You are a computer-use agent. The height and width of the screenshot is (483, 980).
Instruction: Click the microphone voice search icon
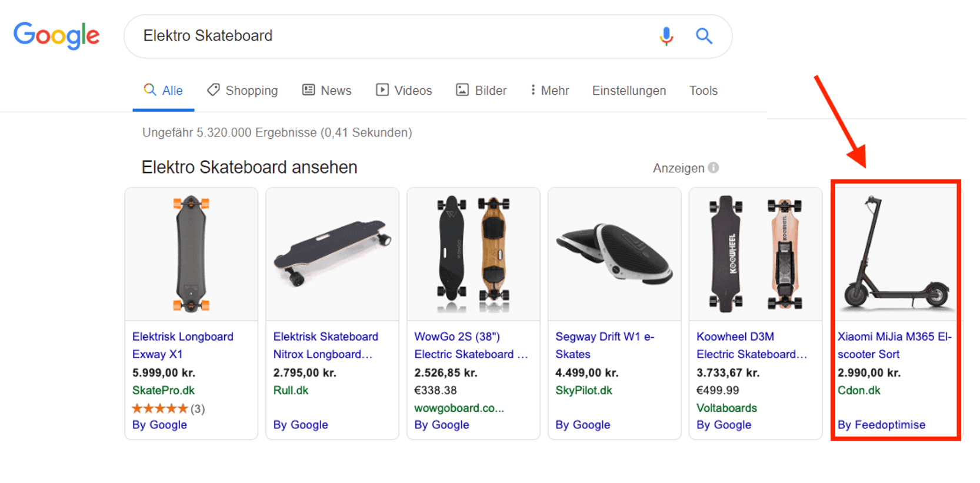point(666,36)
